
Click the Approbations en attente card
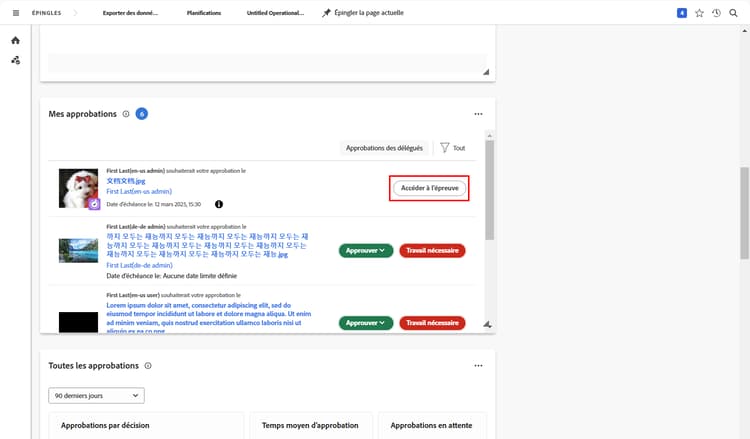(x=432, y=426)
